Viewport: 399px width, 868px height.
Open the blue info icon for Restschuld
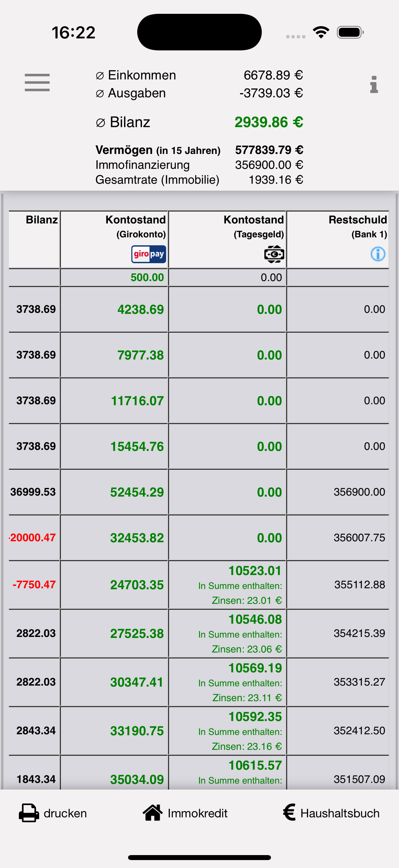click(378, 254)
